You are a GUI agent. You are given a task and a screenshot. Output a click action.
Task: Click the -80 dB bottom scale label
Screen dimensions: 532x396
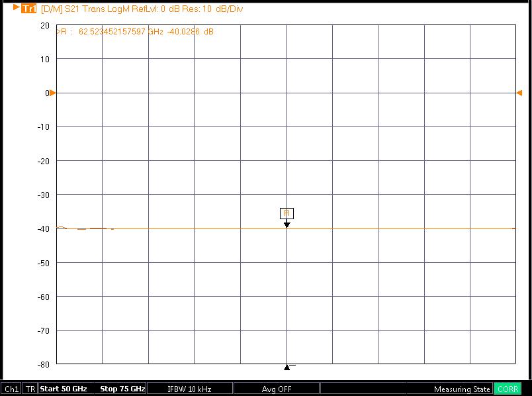coord(43,364)
